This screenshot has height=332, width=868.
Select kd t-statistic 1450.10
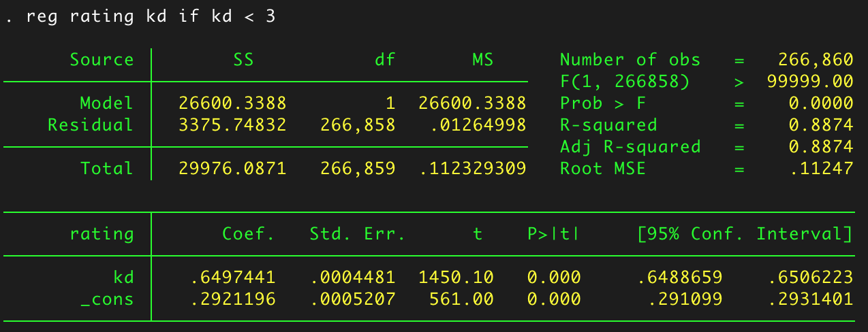coord(456,278)
